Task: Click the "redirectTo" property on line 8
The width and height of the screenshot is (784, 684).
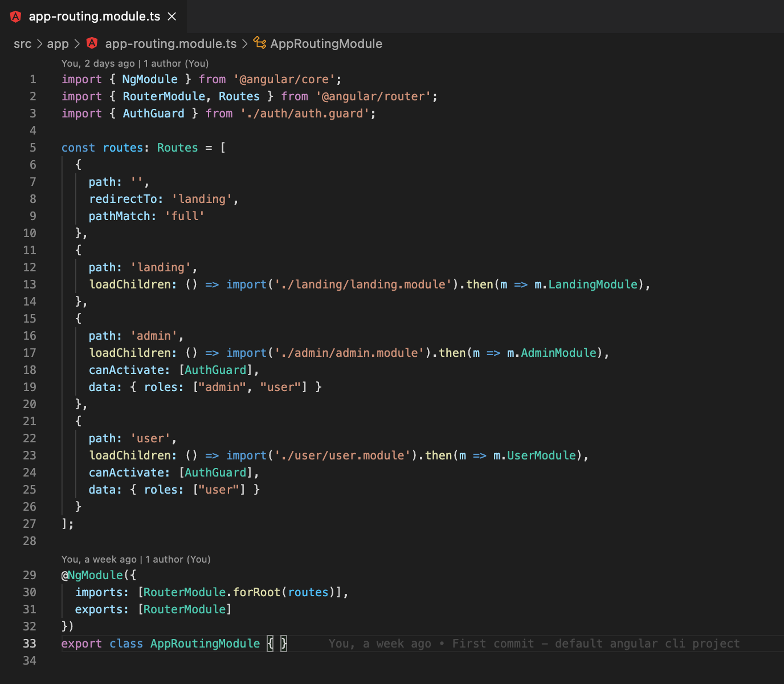Action: [x=123, y=199]
